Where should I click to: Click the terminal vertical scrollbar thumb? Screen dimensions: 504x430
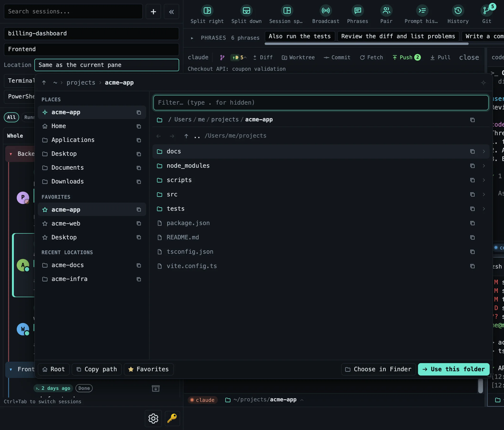click(x=480, y=386)
